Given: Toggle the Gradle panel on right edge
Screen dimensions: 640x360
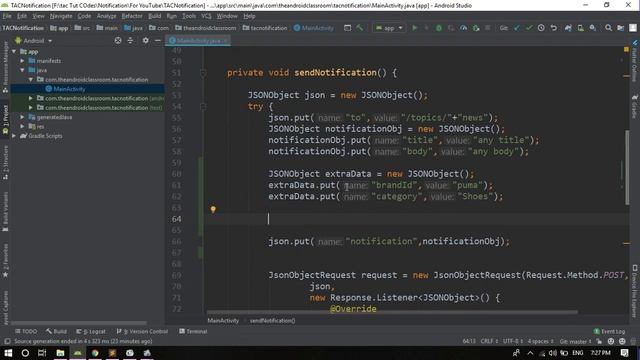Looking at the screenshot, I should click(x=635, y=106).
